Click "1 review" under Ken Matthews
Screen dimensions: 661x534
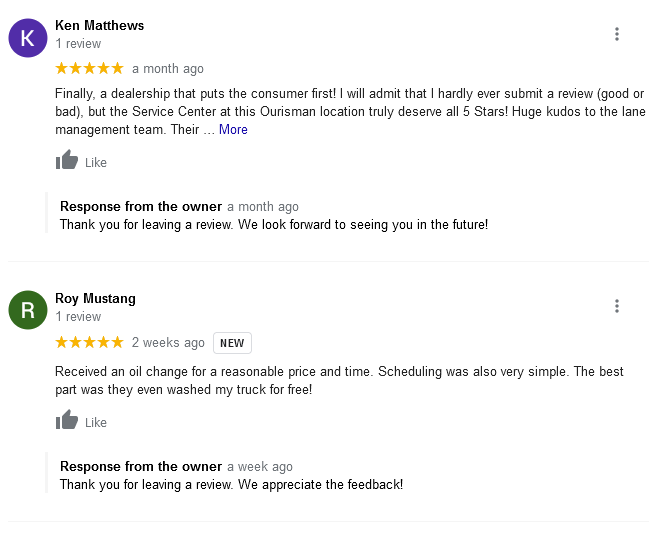[x=78, y=44]
